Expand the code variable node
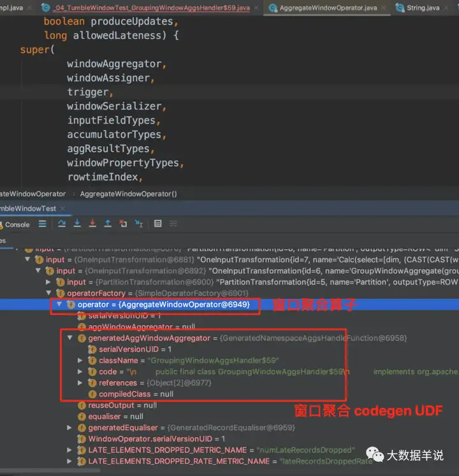 pos(80,371)
